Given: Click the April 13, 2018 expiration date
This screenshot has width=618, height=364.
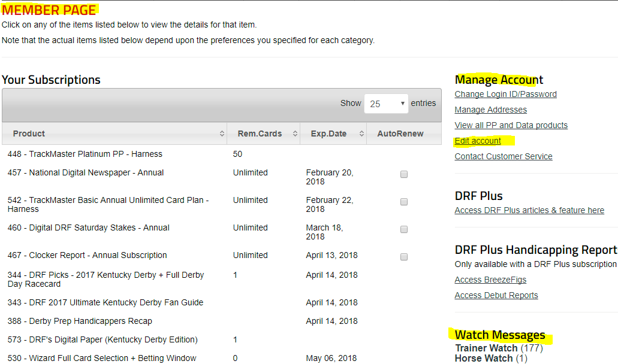Looking at the screenshot, I should (331, 255).
